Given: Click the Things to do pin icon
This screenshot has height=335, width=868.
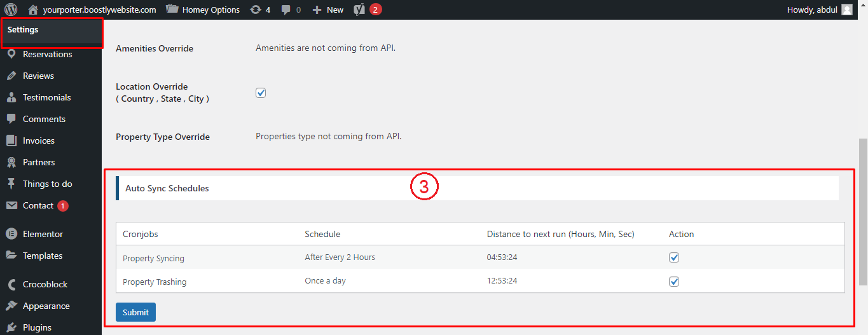Looking at the screenshot, I should pyautogui.click(x=11, y=184).
